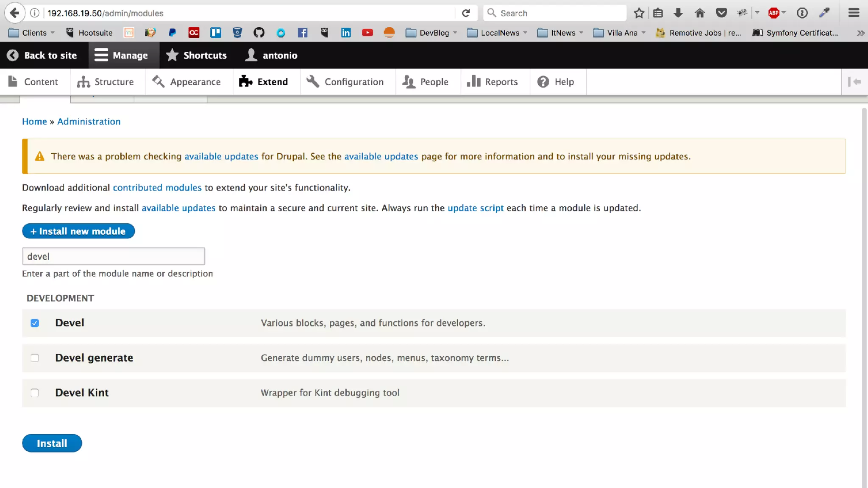Open the Reports admin menu item

(492, 82)
